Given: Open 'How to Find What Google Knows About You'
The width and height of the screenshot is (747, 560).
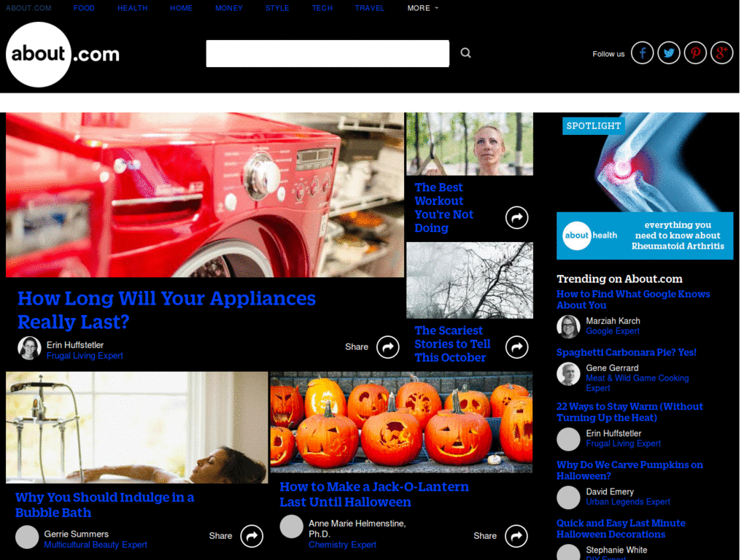Looking at the screenshot, I should click(x=633, y=300).
